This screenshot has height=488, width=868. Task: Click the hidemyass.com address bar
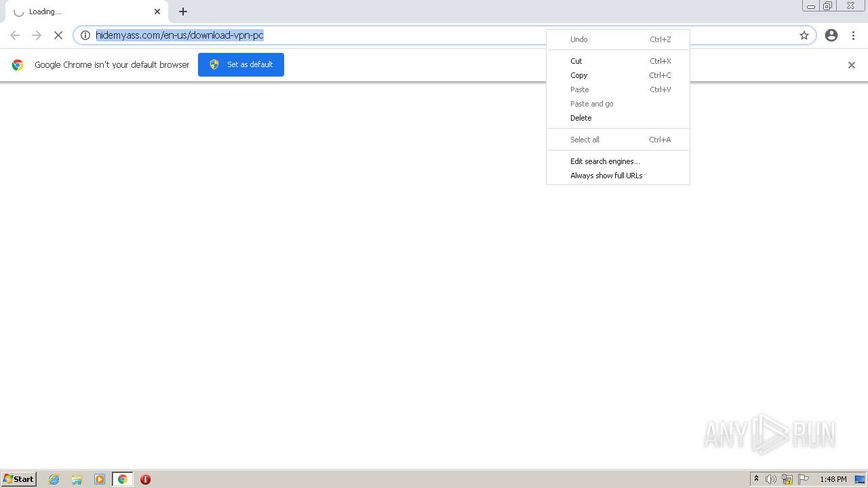pyautogui.click(x=445, y=35)
